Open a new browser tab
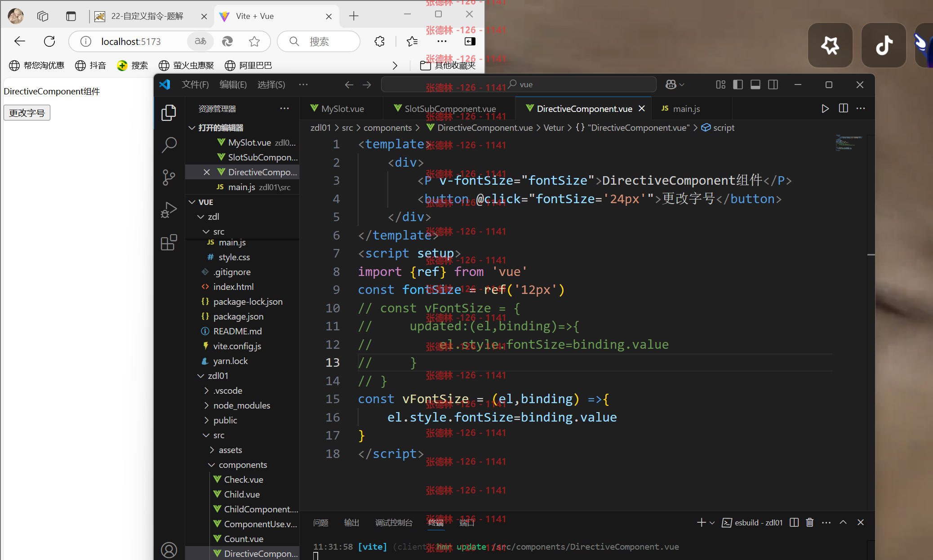Viewport: 933px width, 560px height. [354, 16]
